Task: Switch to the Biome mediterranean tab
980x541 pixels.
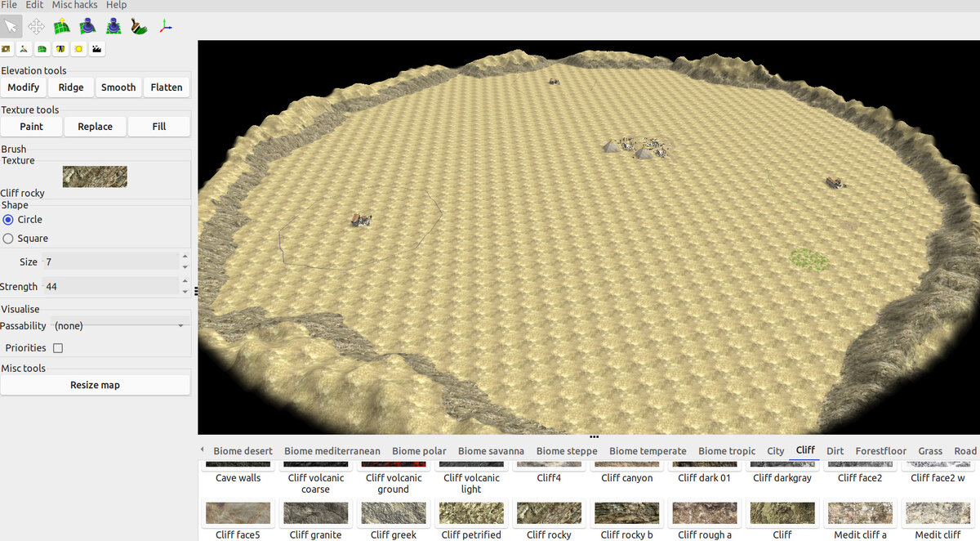Action: [332, 451]
